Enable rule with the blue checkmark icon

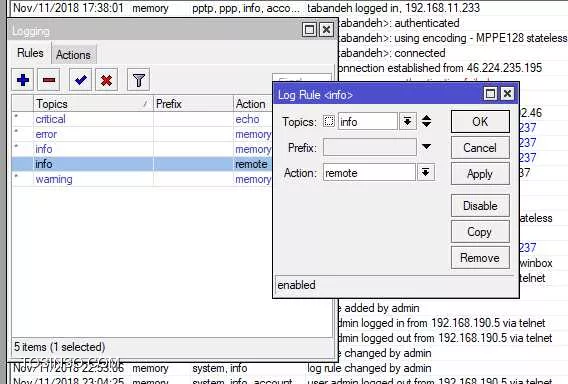tap(80, 80)
